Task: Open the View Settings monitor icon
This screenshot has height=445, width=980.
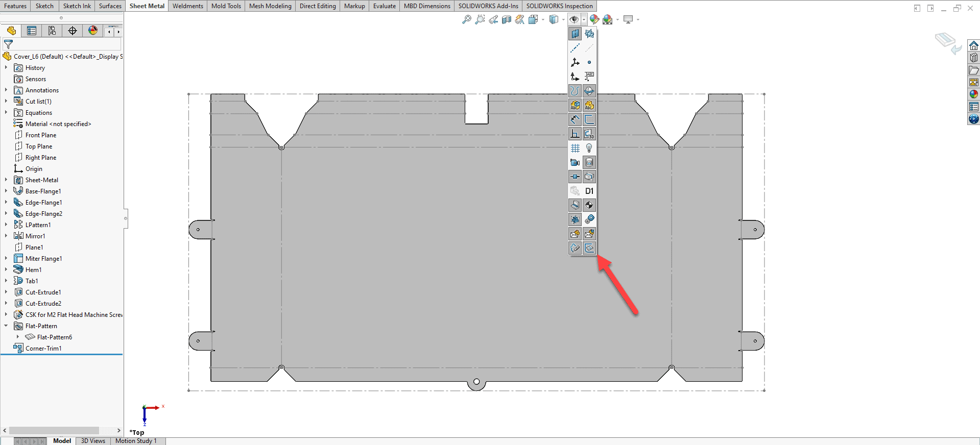Action: click(628, 19)
